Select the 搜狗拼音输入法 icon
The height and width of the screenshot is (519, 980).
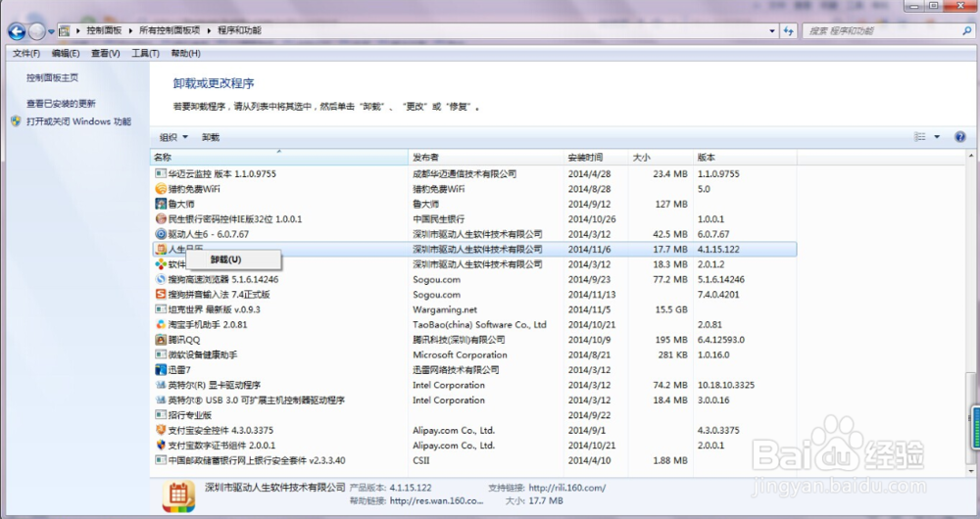161,294
